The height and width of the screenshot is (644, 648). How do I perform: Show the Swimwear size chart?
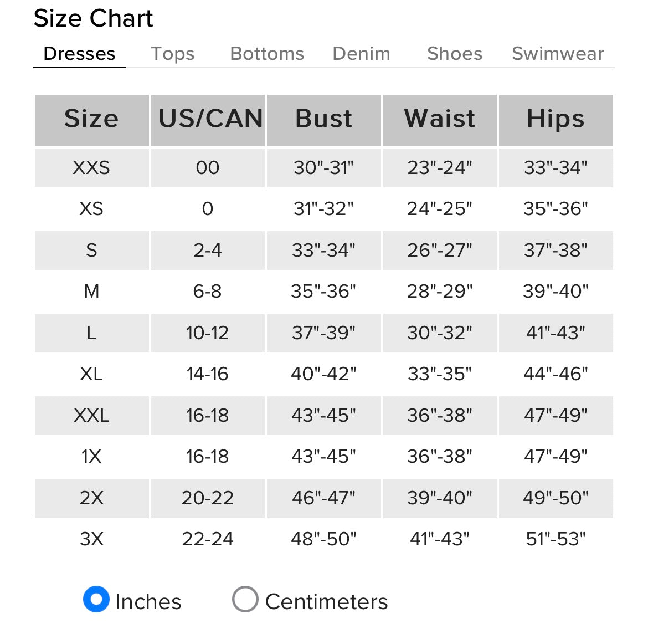[558, 54]
